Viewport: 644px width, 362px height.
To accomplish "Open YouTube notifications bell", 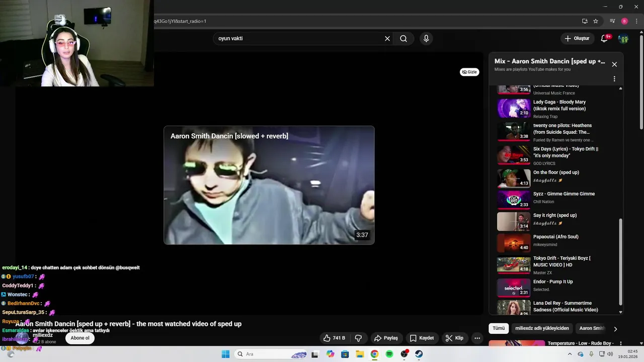I will (604, 39).
